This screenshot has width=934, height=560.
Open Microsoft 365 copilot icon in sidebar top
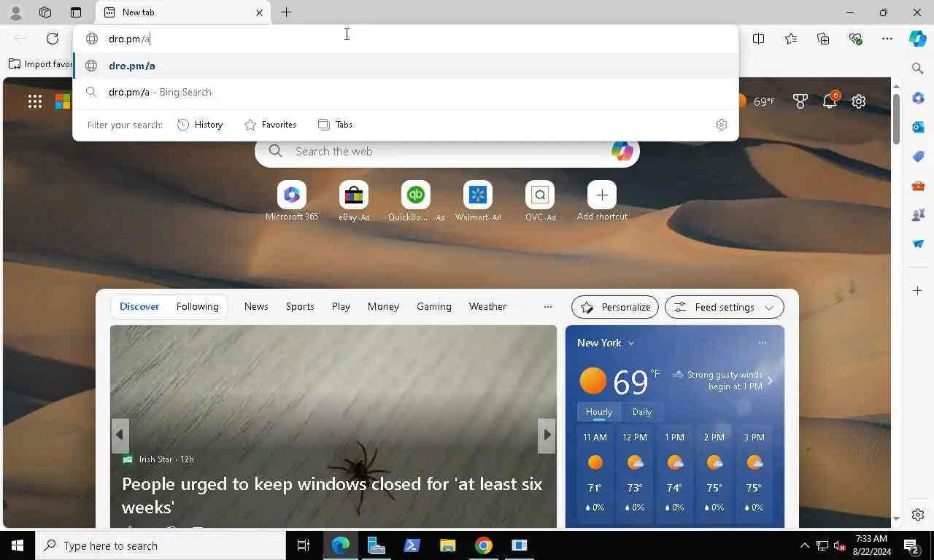[x=918, y=98]
